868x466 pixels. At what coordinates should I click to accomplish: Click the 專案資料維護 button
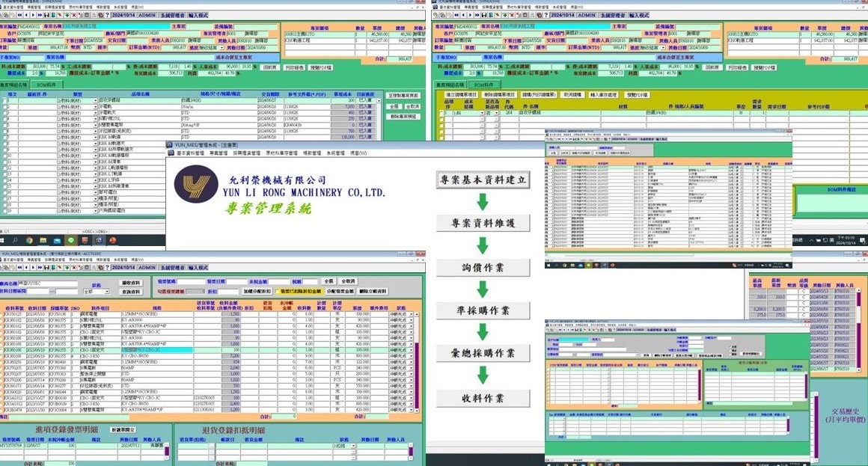pos(483,223)
